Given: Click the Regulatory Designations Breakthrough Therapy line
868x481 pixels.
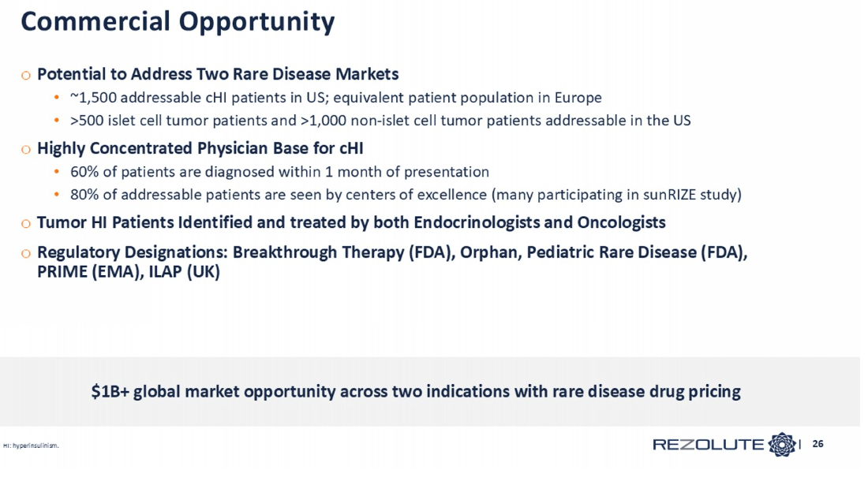Looking at the screenshot, I should [392, 253].
